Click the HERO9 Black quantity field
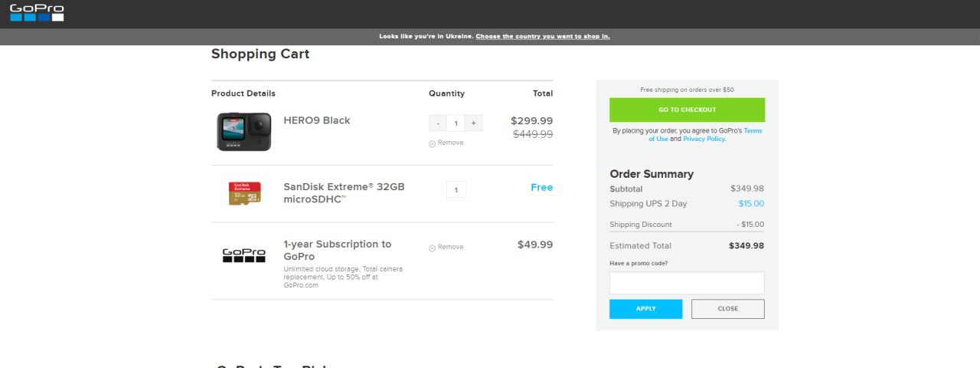 point(456,123)
